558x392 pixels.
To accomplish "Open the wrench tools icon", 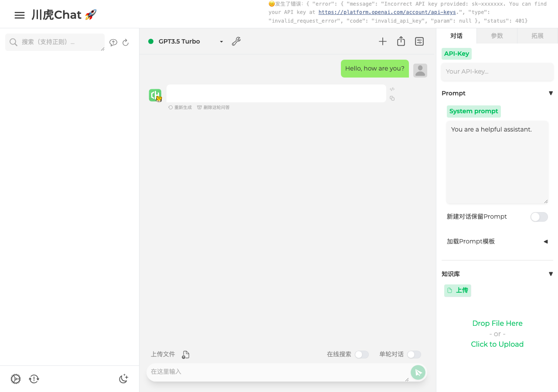I will [x=236, y=41].
